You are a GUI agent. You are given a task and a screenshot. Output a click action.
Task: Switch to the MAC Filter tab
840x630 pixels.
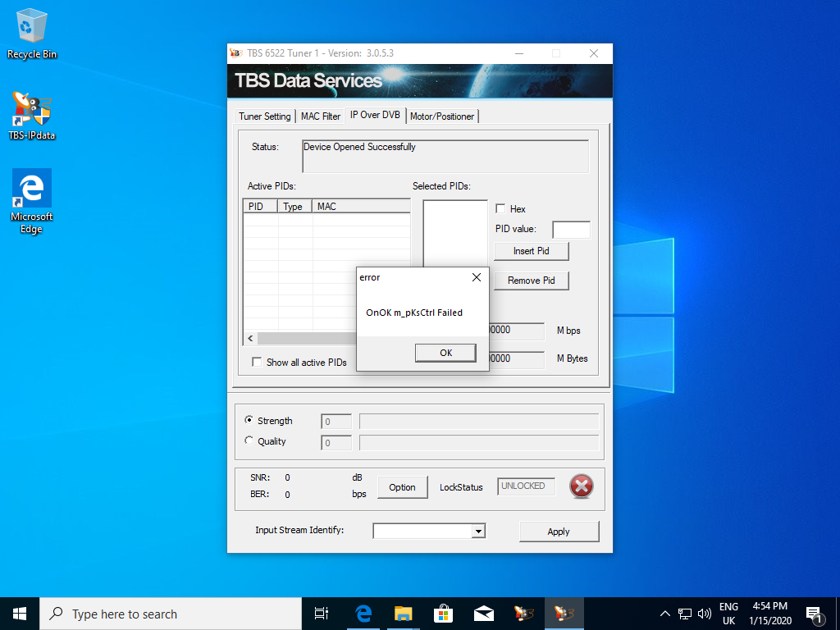point(321,116)
